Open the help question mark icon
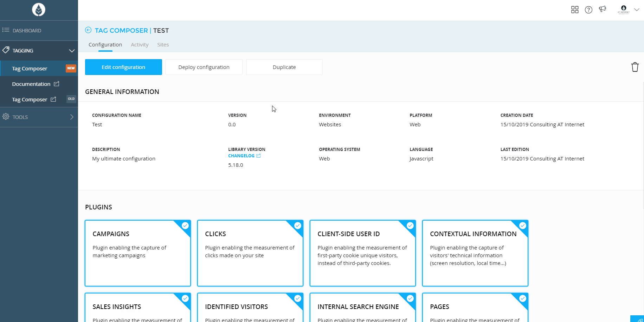This screenshot has height=322, width=644. tap(588, 10)
